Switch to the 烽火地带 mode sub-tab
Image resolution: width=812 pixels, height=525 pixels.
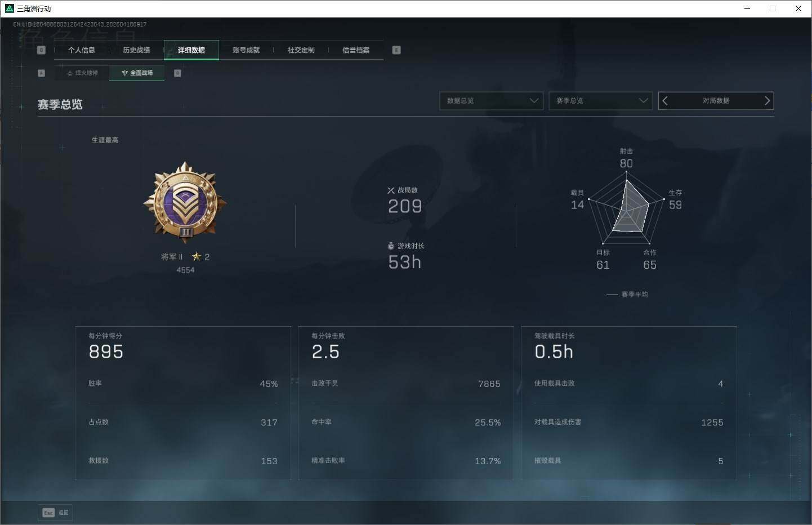82,73
